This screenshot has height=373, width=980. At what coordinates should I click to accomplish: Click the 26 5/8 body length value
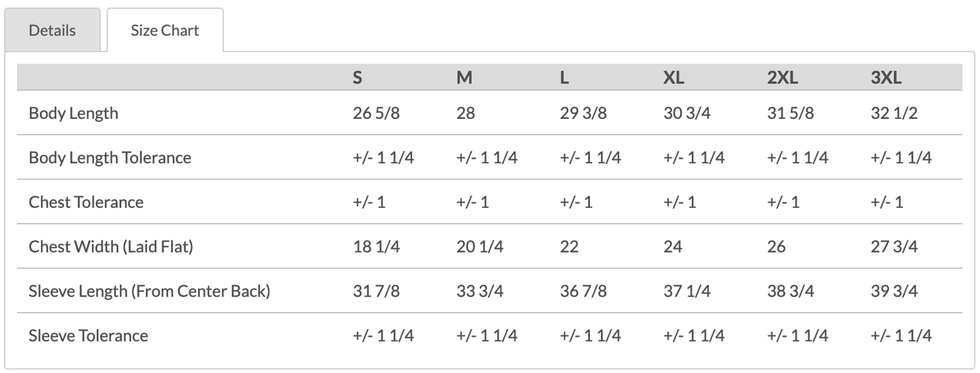(376, 113)
